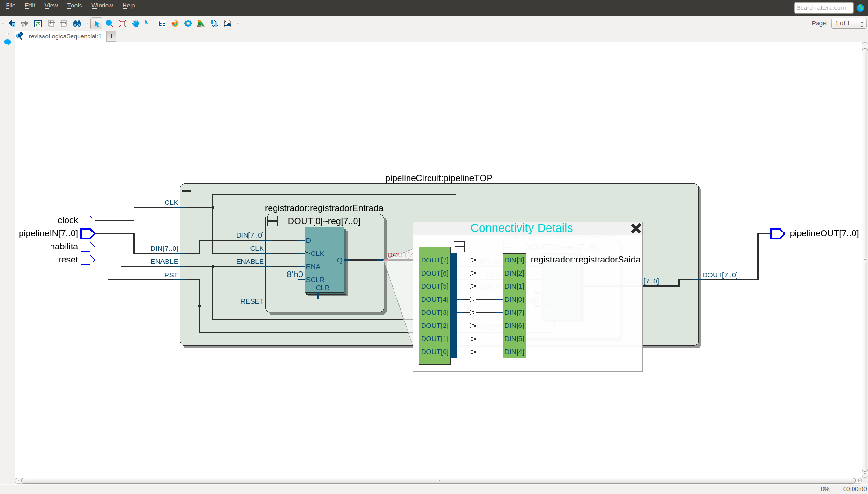Switch to revisaoLogicaSequencial:1 tab
868x494 pixels.
pyautogui.click(x=60, y=36)
